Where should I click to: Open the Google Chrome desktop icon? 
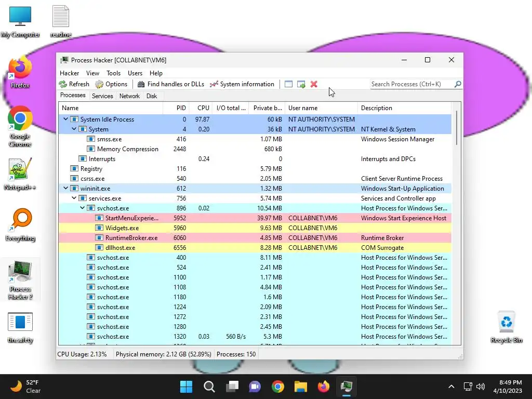(x=20, y=127)
